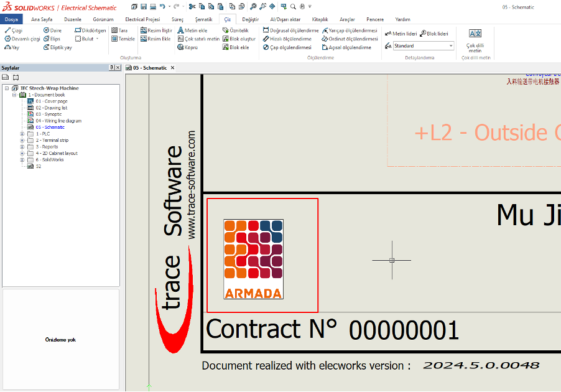Open the Çok dilli metin tool
The height and width of the screenshot is (392, 561).
coord(475,40)
